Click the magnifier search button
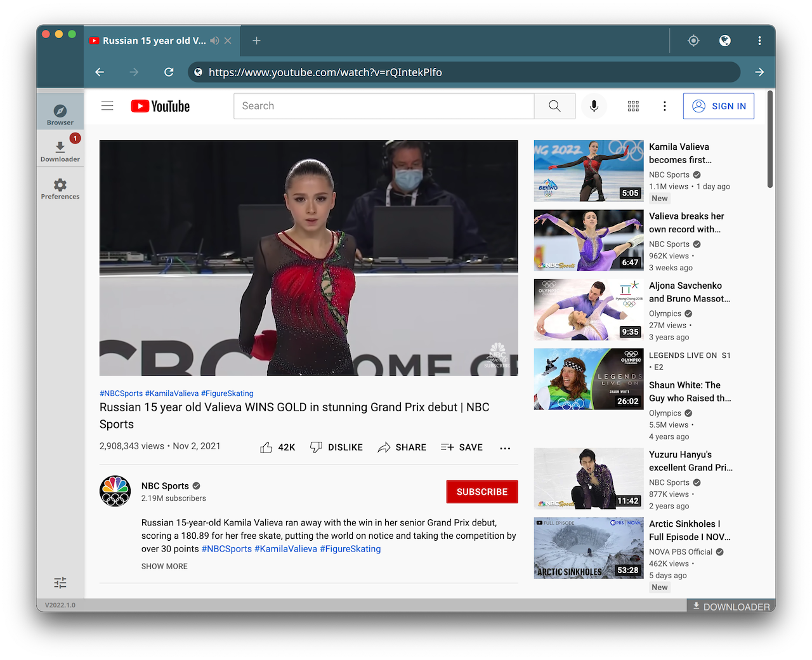This screenshot has width=812, height=660. (554, 106)
